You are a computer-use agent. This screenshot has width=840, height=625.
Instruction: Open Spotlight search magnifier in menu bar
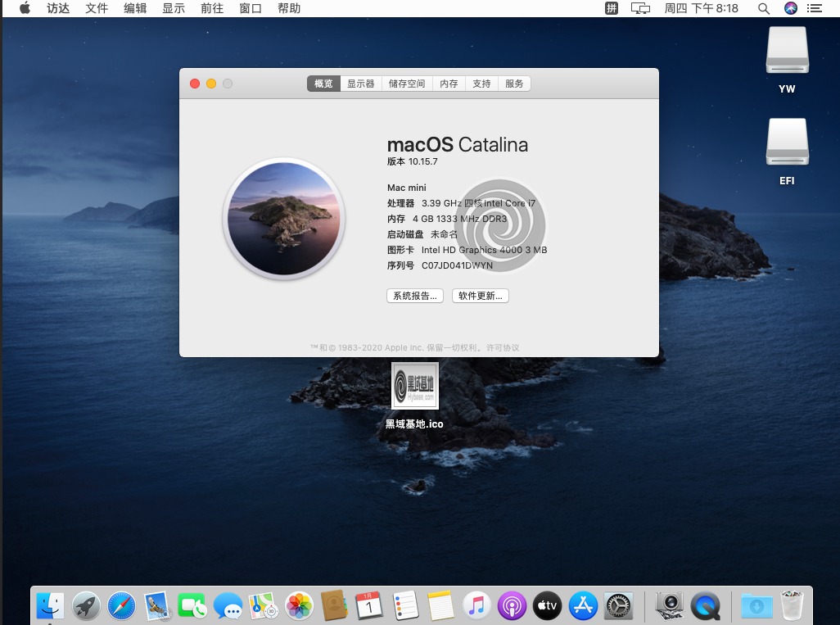pyautogui.click(x=764, y=8)
